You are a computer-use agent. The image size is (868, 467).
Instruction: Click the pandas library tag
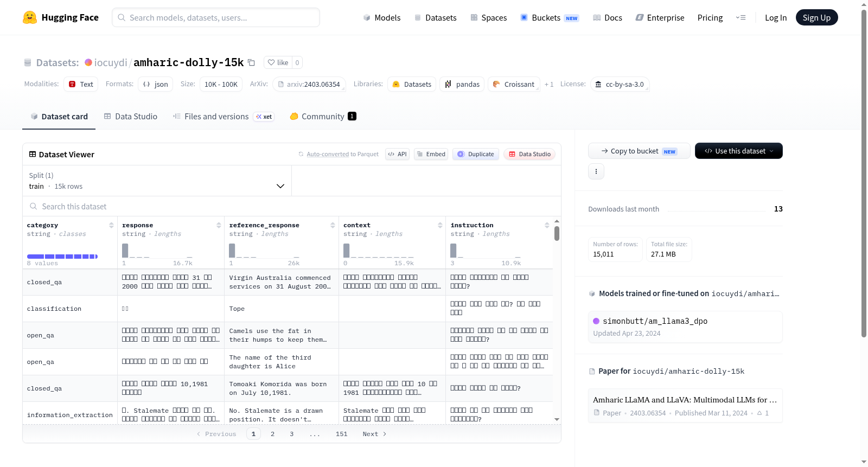click(462, 84)
